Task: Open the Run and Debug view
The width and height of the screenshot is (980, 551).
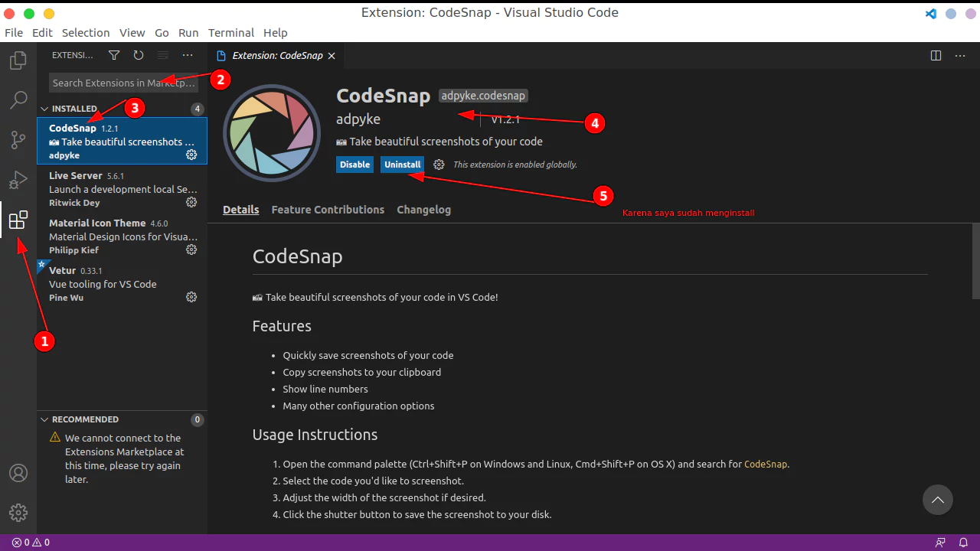Action: coord(18,181)
